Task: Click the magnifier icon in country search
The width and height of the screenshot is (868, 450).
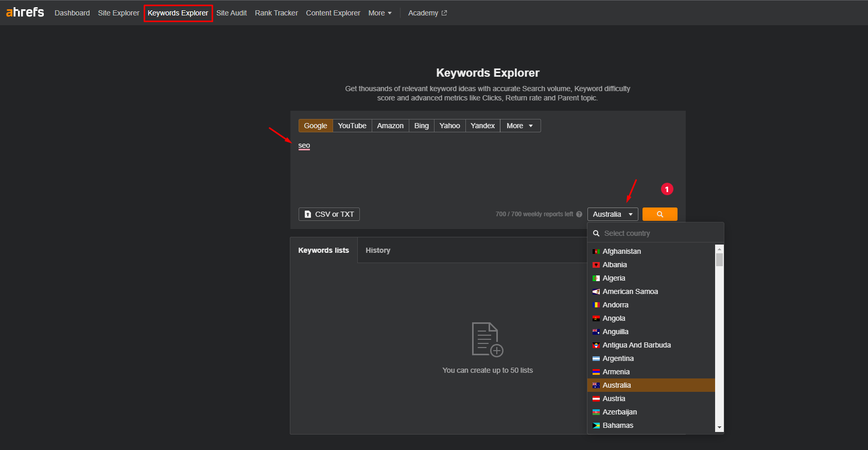Action: tap(596, 233)
